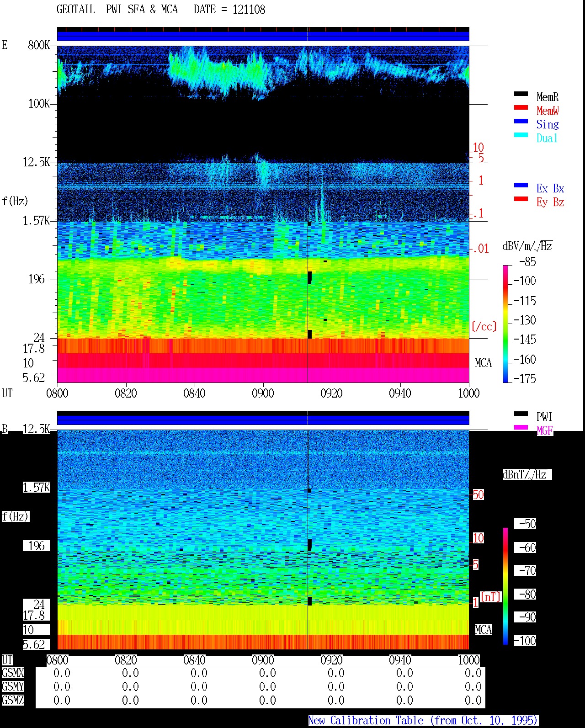The image size is (585, 728).
Task: Click the 'MCA' label beside the B panel
Action: pos(483,630)
